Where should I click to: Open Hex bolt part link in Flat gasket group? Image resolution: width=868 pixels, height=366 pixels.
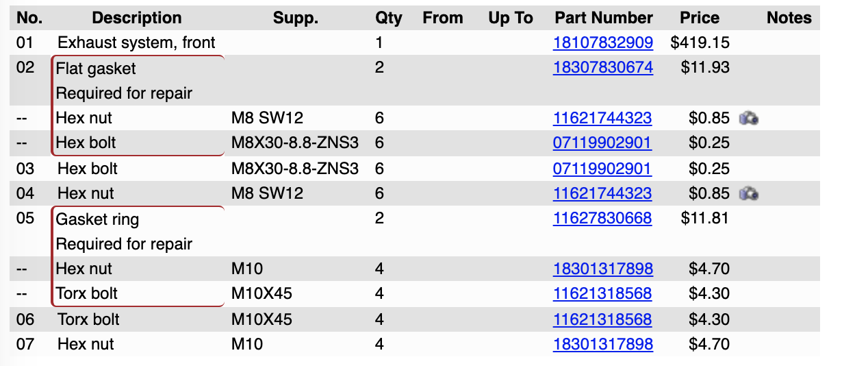[602, 143]
